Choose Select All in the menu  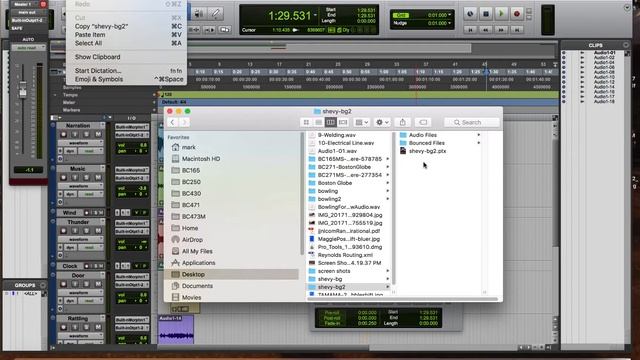coord(127,43)
